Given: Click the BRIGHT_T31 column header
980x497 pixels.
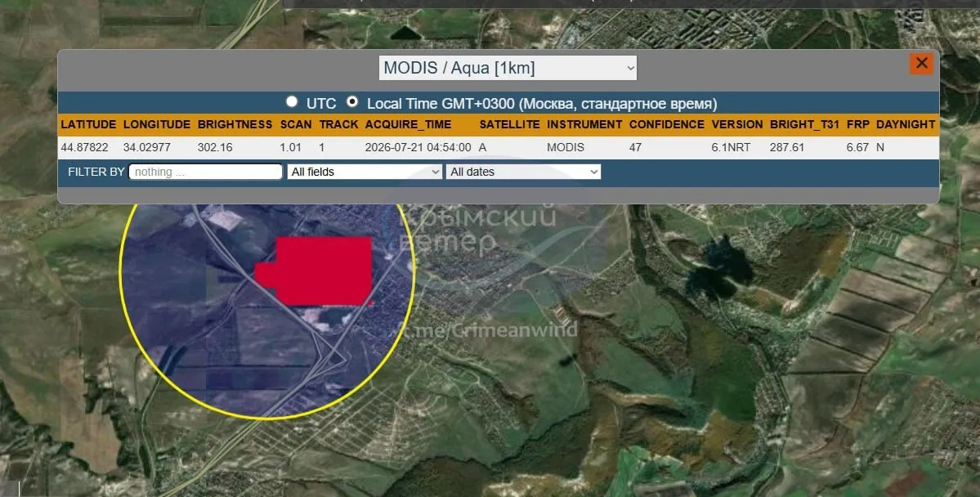Looking at the screenshot, I should point(804,124).
